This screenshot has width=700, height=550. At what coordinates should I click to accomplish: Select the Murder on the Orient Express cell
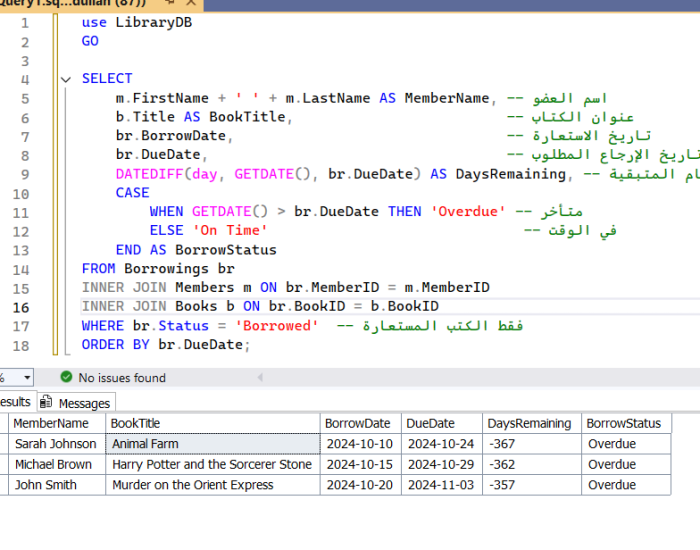click(192, 485)
